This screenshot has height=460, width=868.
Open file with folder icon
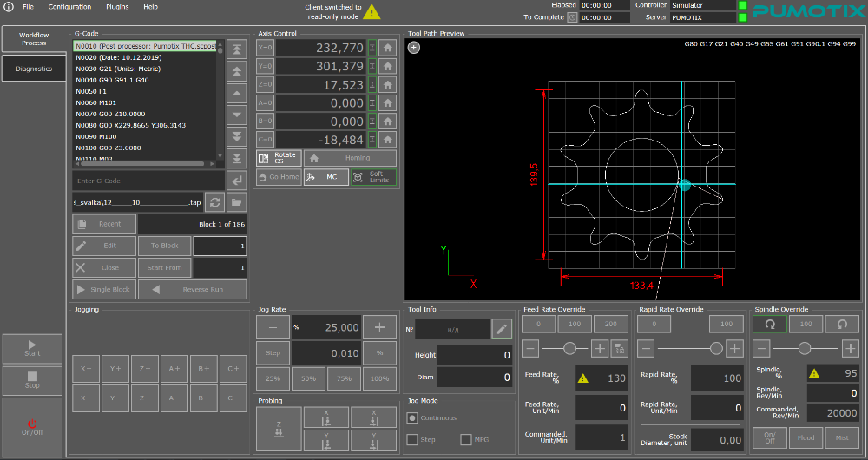237,202
